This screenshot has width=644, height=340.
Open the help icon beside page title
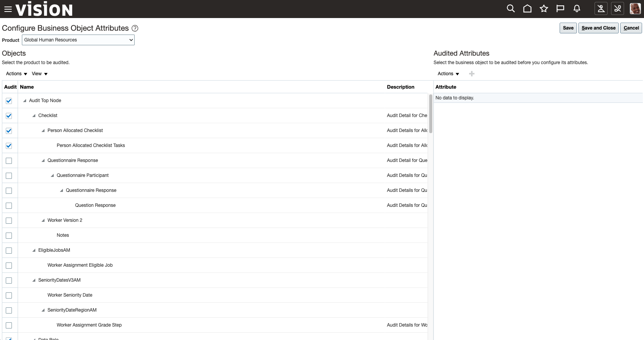[x=135, y=28]
